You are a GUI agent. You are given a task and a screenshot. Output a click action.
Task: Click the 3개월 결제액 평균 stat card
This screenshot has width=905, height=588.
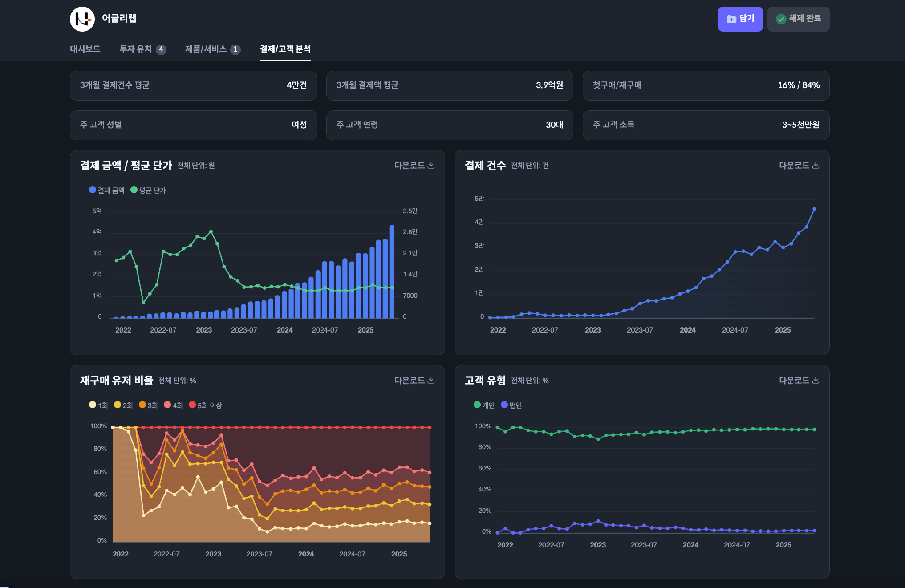tap(449, 85)
